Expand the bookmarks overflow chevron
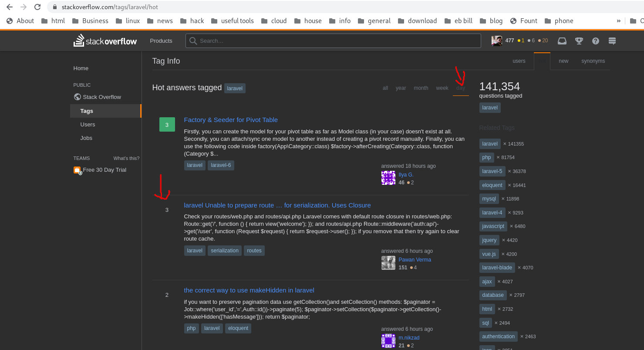 (619, 21)
